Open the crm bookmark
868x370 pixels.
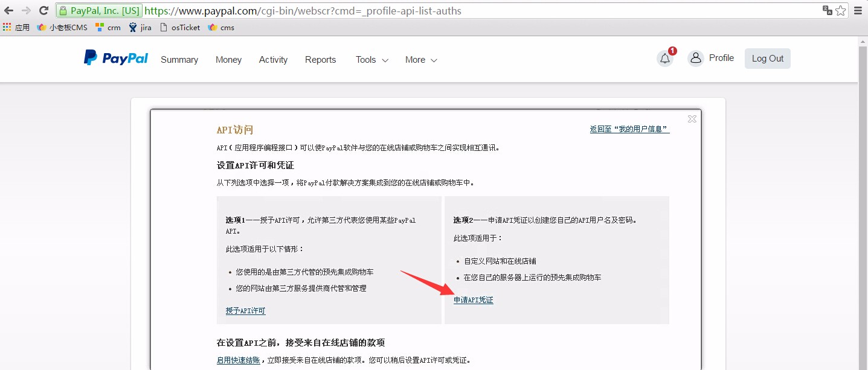pos(108,27)
